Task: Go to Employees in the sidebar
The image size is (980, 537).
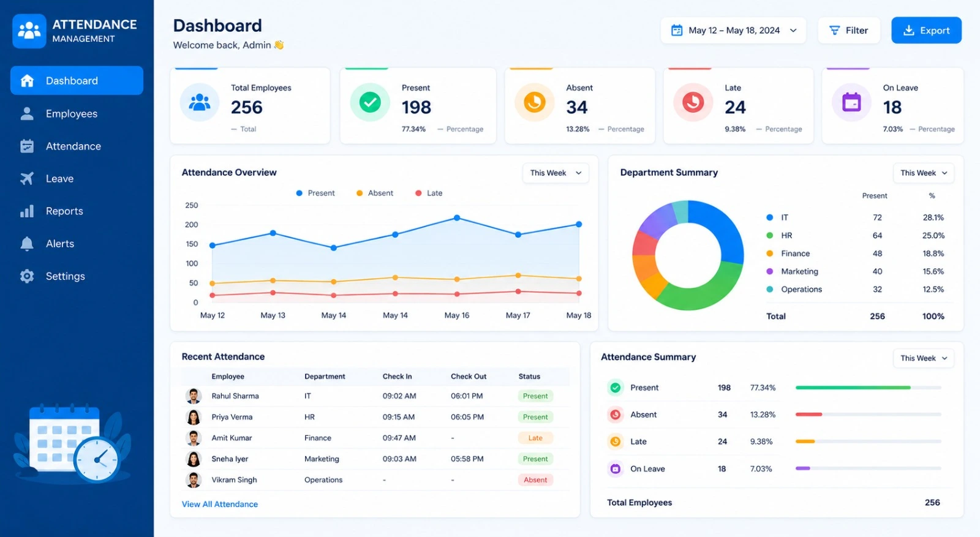Action: click(77, 113)
